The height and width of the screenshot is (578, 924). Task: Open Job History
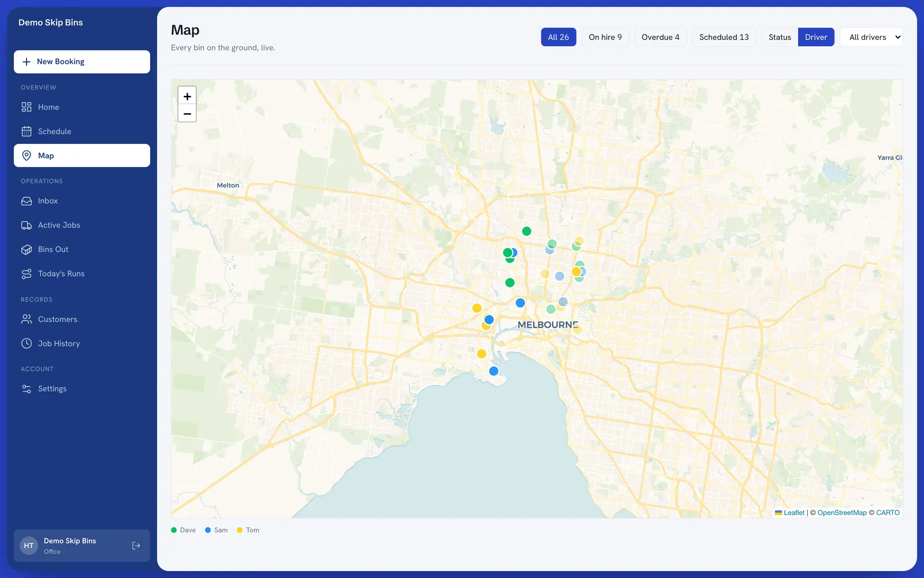pos(82,343)
